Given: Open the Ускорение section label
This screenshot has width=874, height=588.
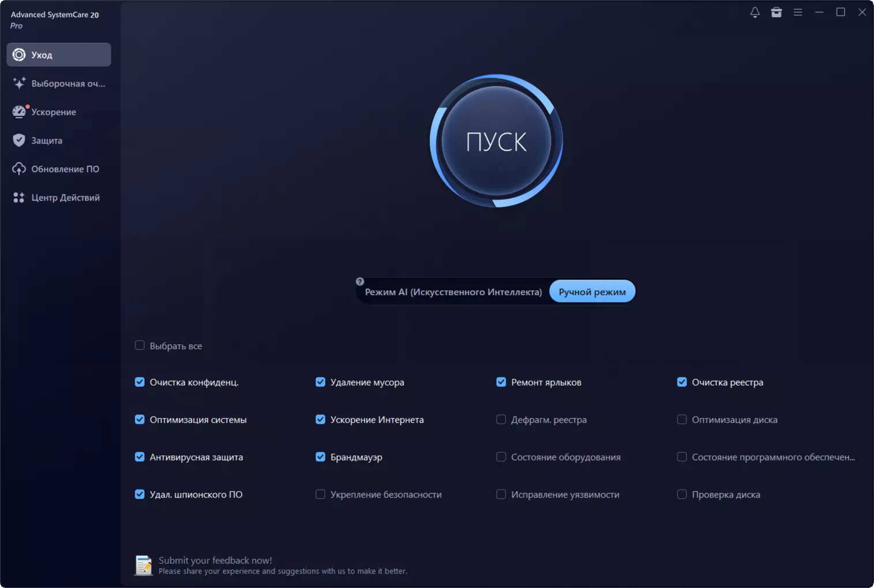Looking at the screenshot, I should pyautogui.click(x=54, y=112).
